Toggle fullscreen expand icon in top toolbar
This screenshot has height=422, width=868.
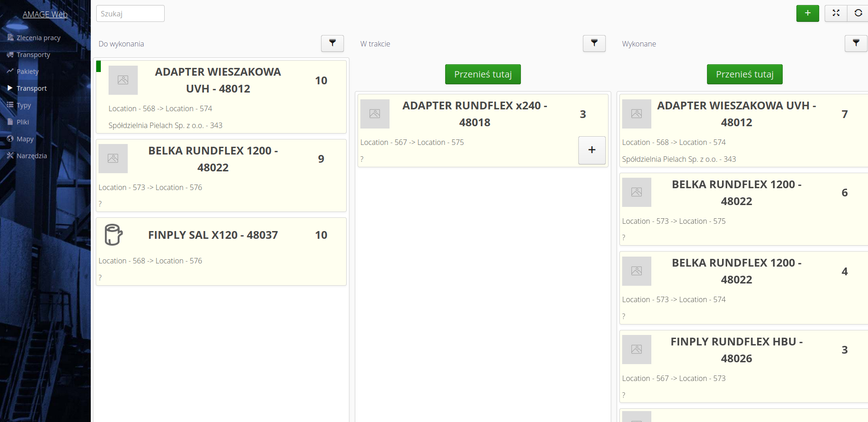(x=836, y=13)
